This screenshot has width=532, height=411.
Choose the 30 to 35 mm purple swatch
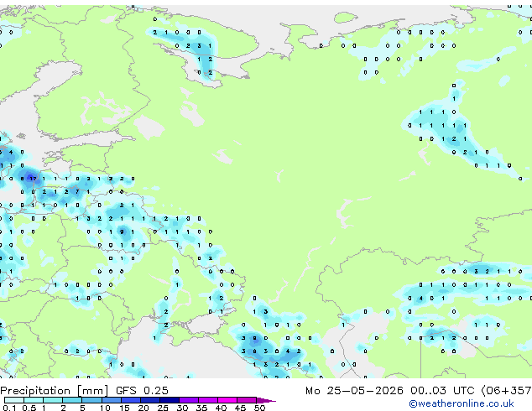pos(188,400)
